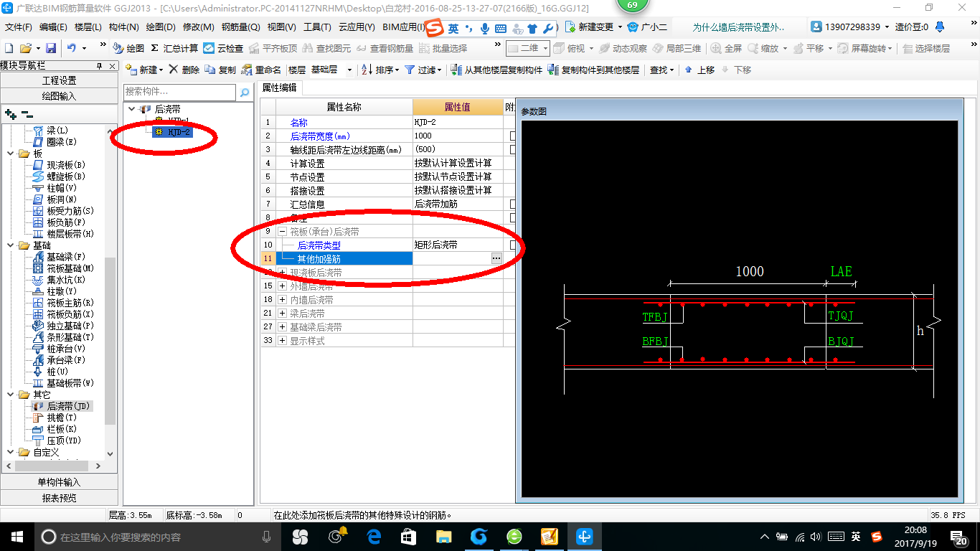The height and width of the screenshot is (551, 980).
Task: Toggle the checkbox in the 后浇带宽度 row
Action: [513, 136]
